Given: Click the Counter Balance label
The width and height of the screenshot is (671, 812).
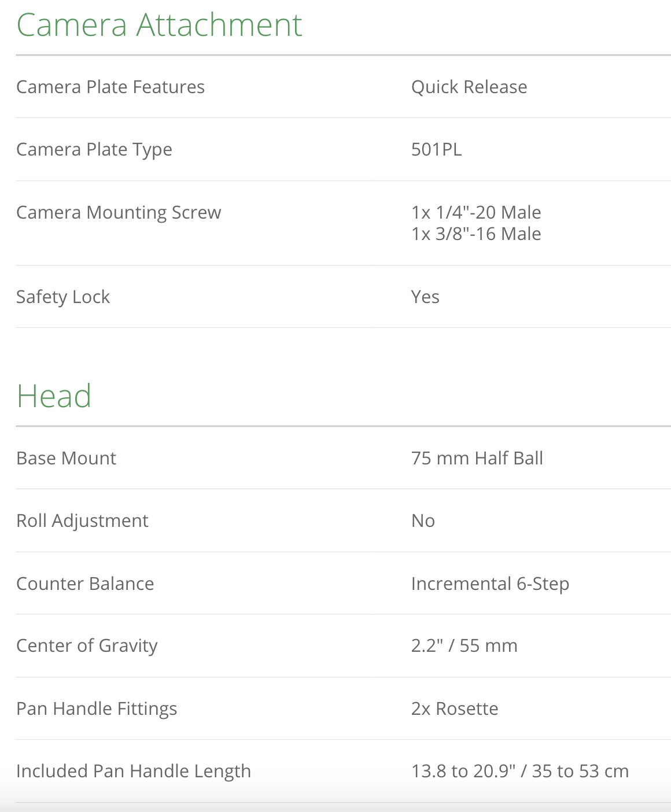Looking at the screenshot, I should click(85, 584).
